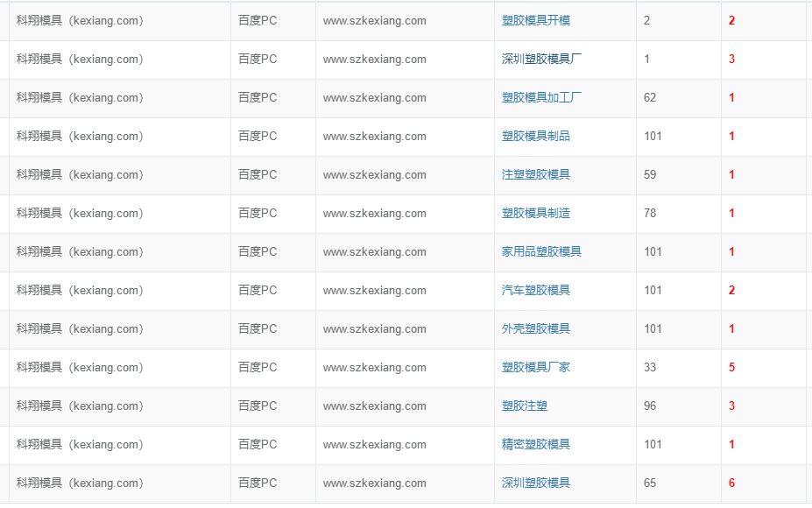Open the 塑胶模具制造 keyword link

(x=536, y=213)
